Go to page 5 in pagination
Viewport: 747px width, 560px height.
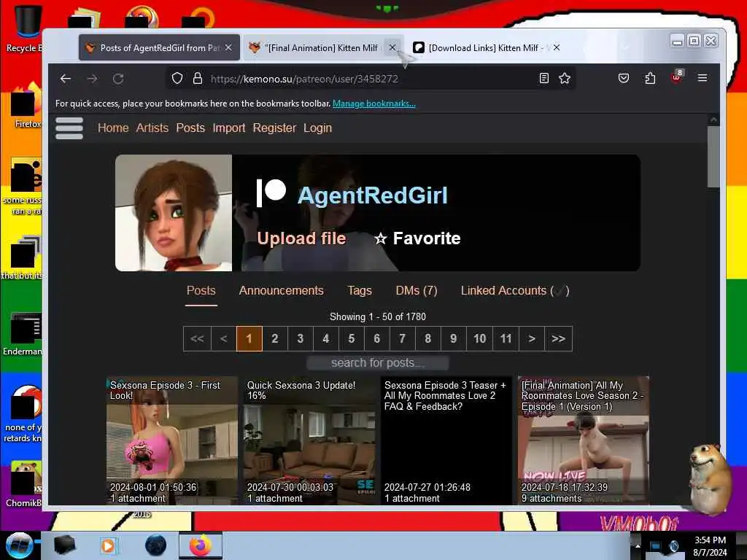click(351, 338)
